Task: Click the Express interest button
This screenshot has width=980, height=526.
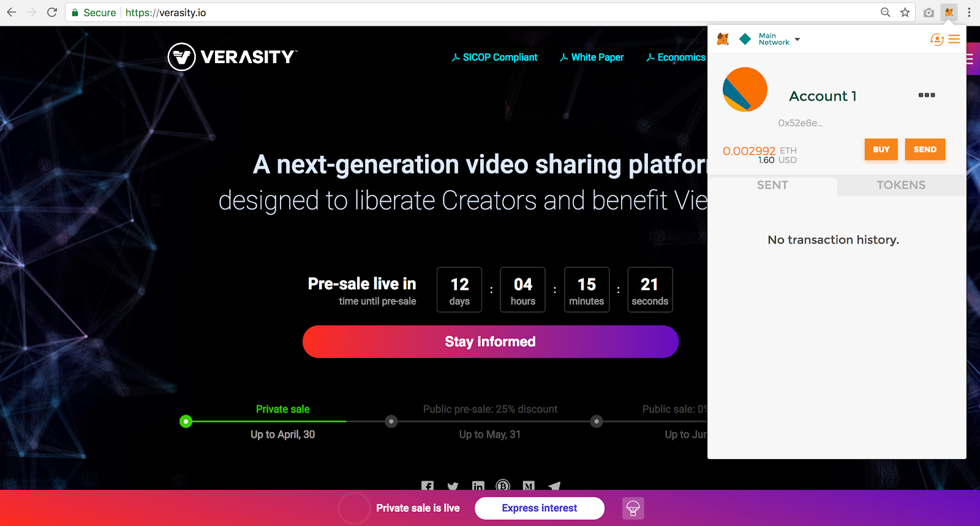Action: click(x=540, y=508)
